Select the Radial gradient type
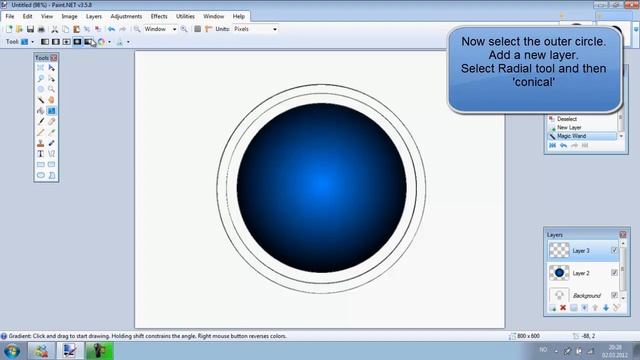The height and width of the screenshot is (360, 640). (x=77, y=42)
